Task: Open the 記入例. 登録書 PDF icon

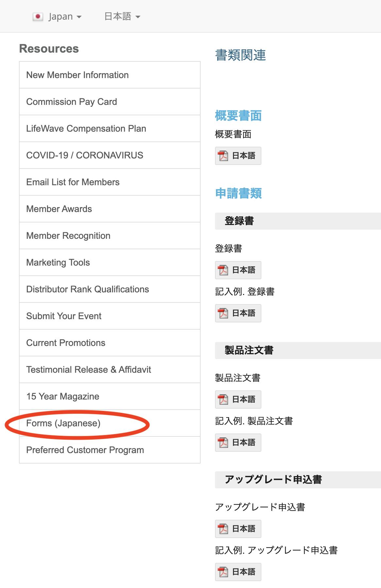Action: pos(223,313)
